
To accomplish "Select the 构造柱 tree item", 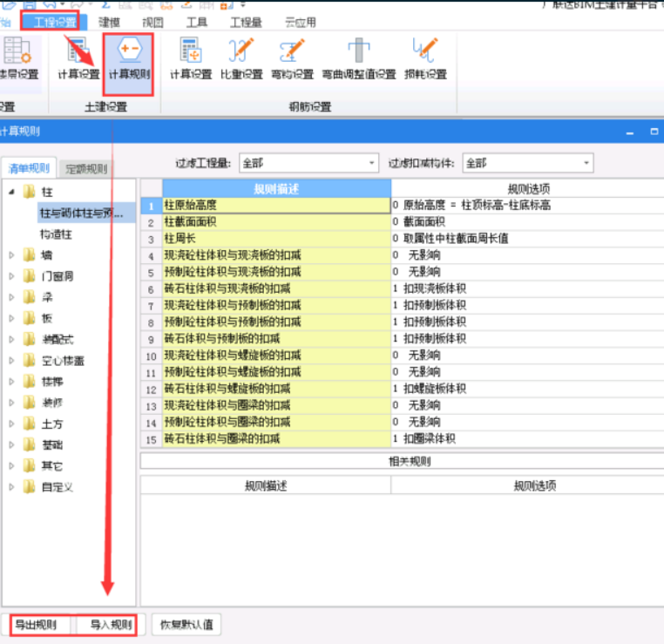I will (57, 234).
